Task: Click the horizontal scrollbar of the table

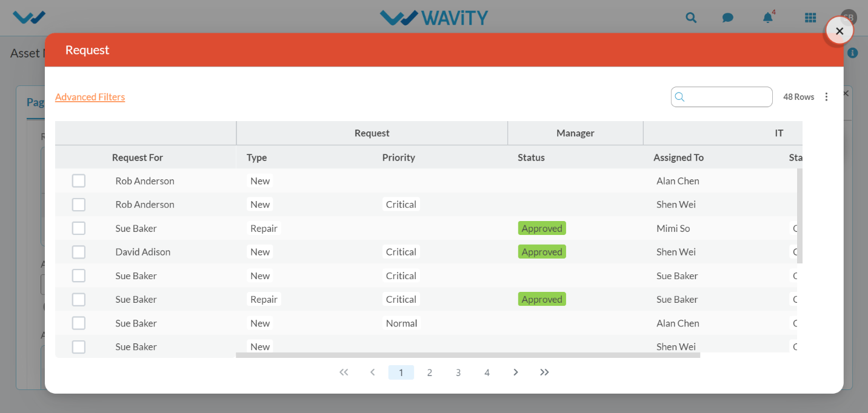Action: point(468,355)
